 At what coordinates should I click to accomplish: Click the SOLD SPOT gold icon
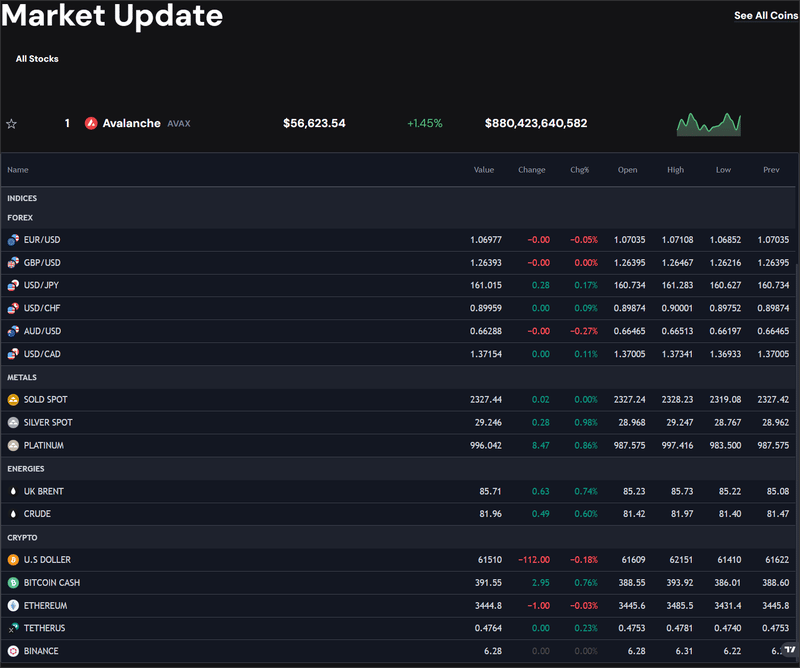[13, 400]
